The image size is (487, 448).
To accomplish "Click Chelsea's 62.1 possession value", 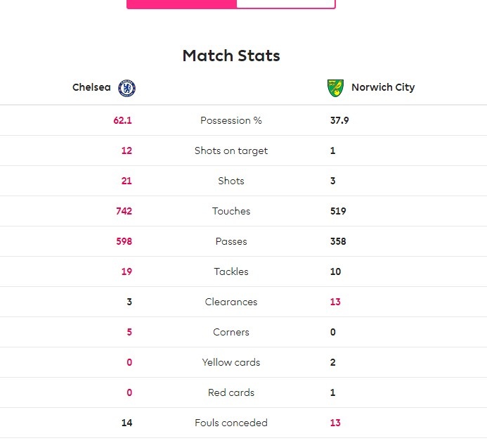I will [x=122, y=120].
